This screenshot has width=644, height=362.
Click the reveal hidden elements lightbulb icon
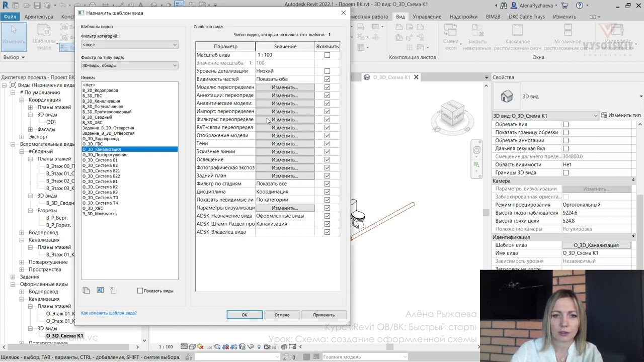(x=259, y=347)
